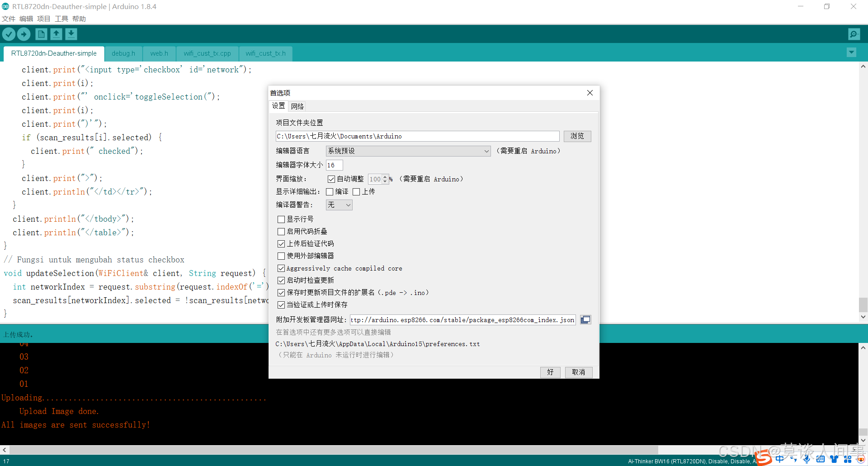The image size is (868, 466).
Task: Click the 附加开发板管理器网址 URL field
Action: (x=463, y=320)
